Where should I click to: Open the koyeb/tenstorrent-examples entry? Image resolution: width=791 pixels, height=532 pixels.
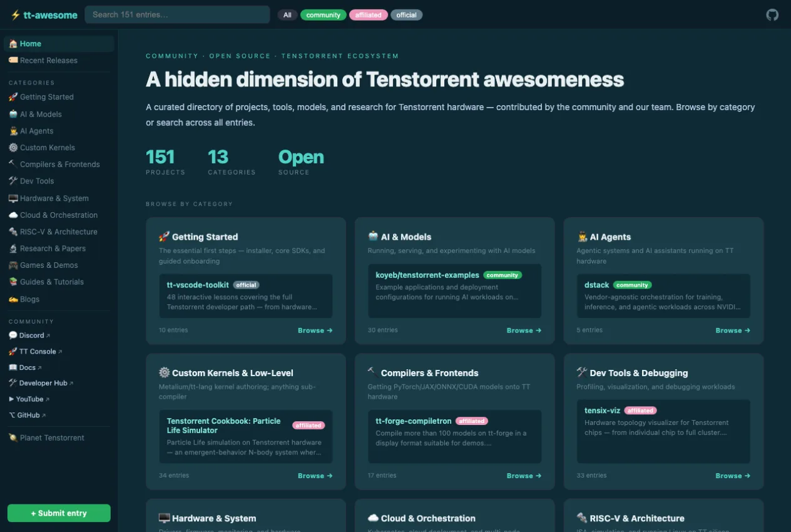point(427,275)
